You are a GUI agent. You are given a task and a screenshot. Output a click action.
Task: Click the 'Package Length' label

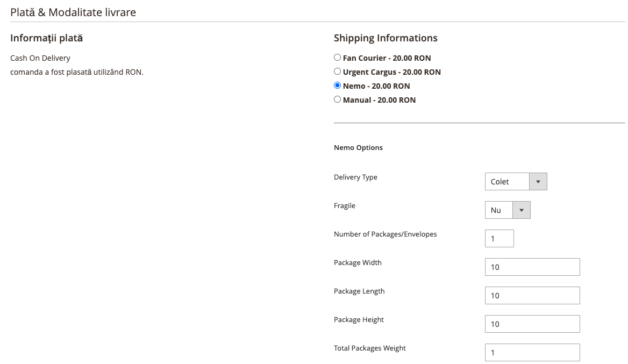[359, 291]
